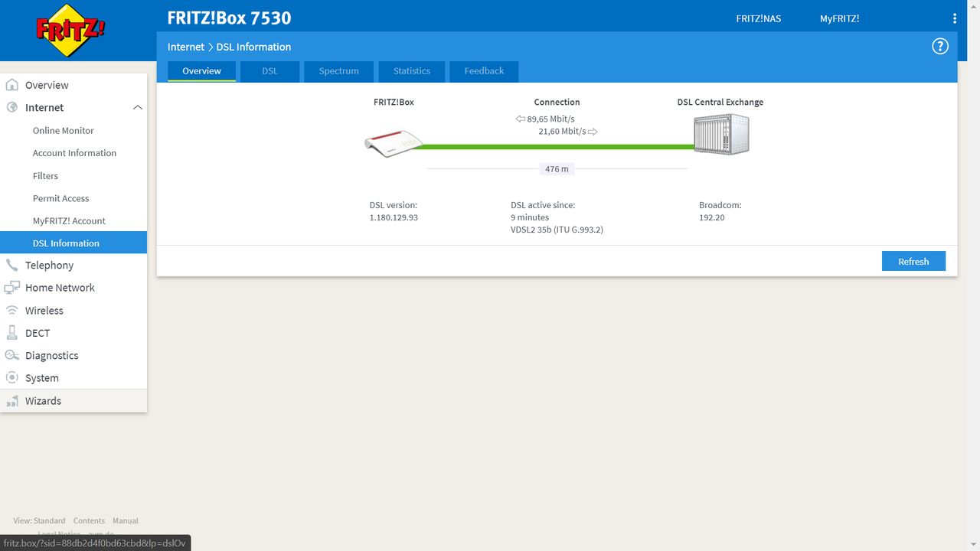Open the Feedback tab
Screen dimensions: 980x551
pyautogui.click(x=484, y=71)
